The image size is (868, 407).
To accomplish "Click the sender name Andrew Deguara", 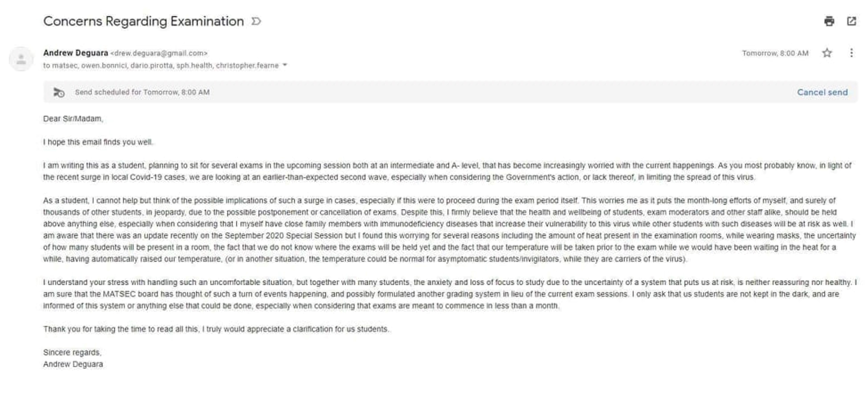I will pyautogui.click(x=75, y=53).
